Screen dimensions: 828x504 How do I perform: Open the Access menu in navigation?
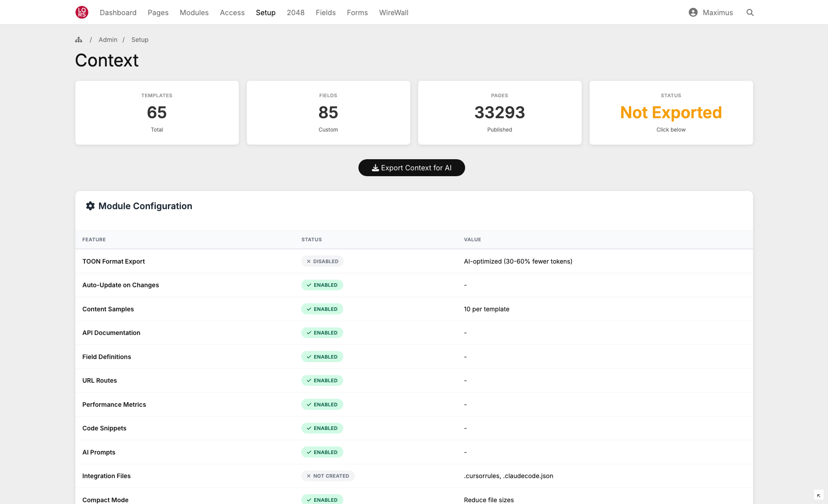[232, 12]
